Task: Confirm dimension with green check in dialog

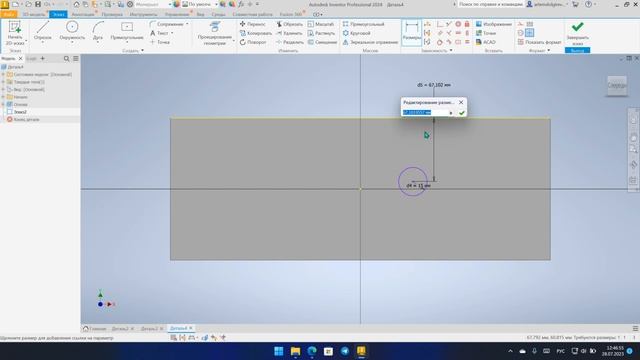Action: click(462, 113)
